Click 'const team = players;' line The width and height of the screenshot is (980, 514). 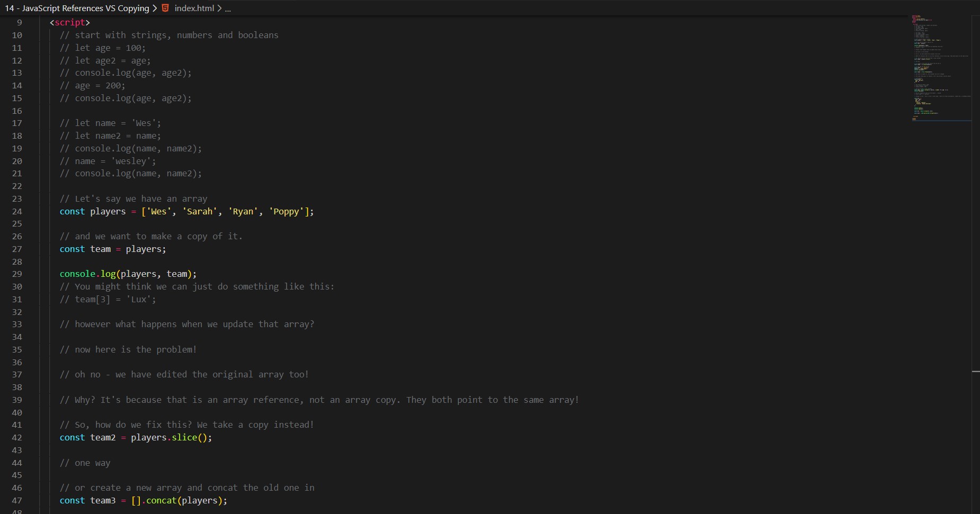pos(113,249)
